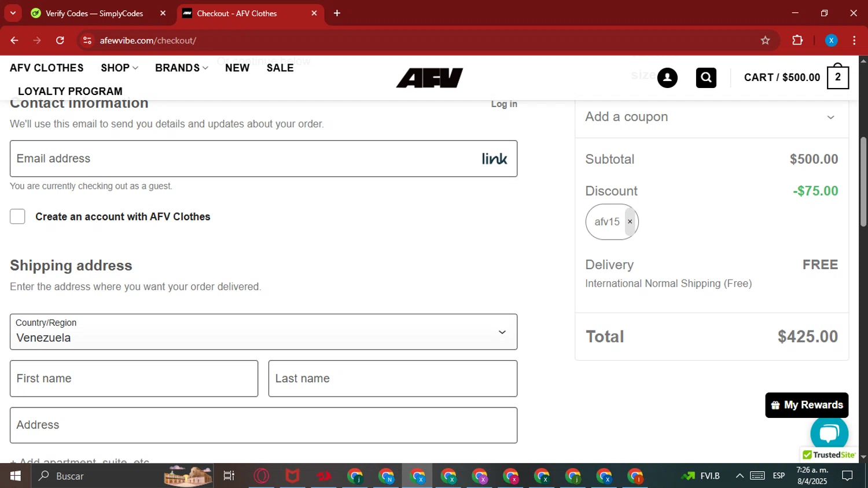Viewport: 868px width, 488px height.
Task: Open Country/Region dropdown showing Venezuela
Action: tap(263, 332)
